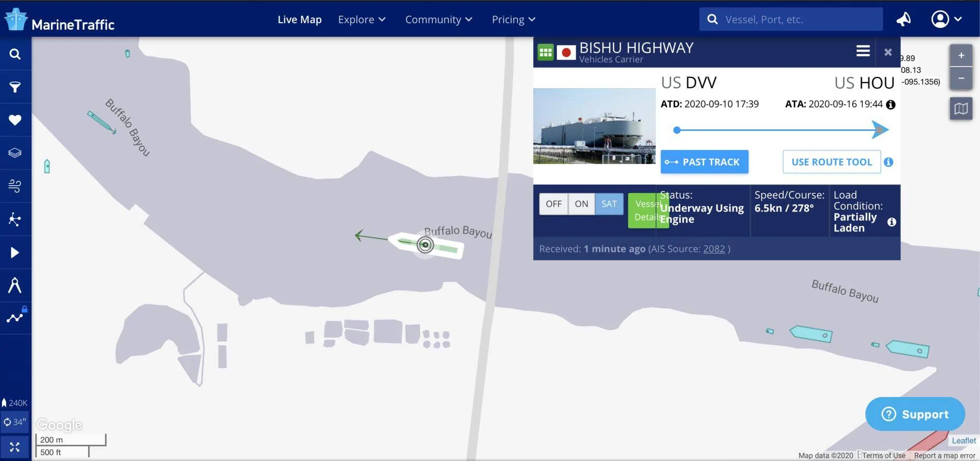Click the route tool info icon
Image resolution: width=980 pixels, height=461 pixels.
coord(888,162)
